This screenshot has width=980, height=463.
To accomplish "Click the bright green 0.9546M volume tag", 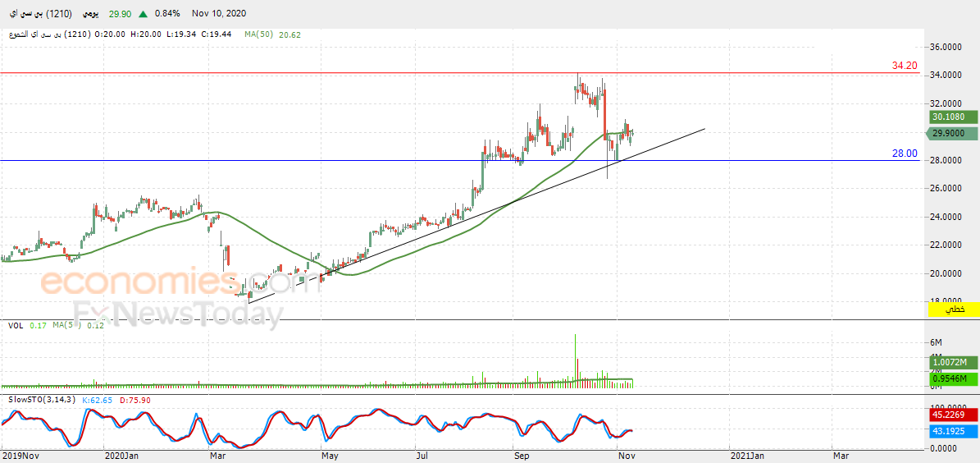I will click(x=953, y=378).
